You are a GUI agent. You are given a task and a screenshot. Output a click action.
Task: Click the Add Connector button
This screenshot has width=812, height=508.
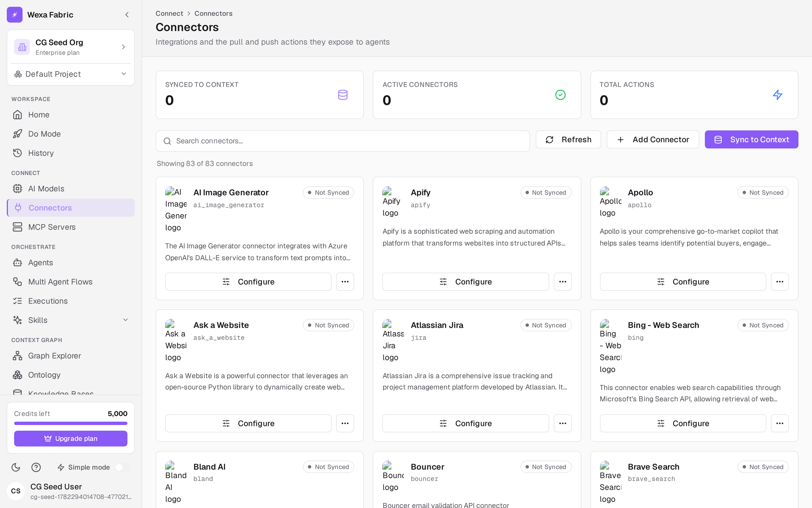click(x=653, y=139)
